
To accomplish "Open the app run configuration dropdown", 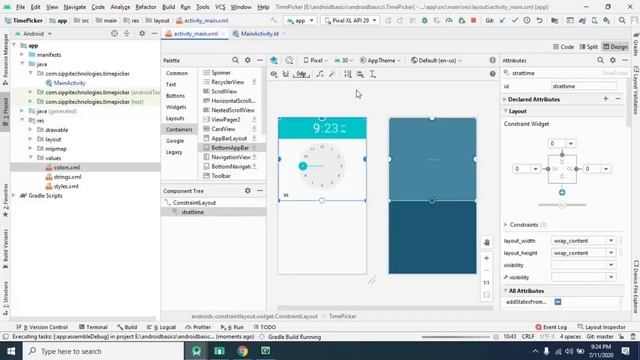I will point(300,20).
